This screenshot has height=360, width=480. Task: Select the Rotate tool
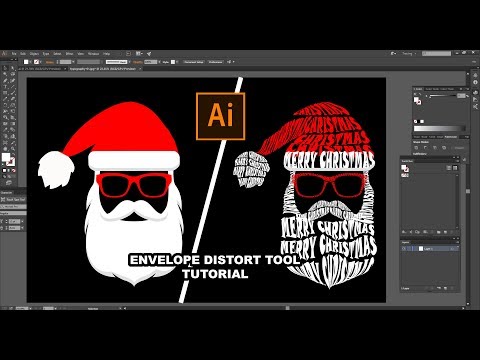tap(5, 105)
